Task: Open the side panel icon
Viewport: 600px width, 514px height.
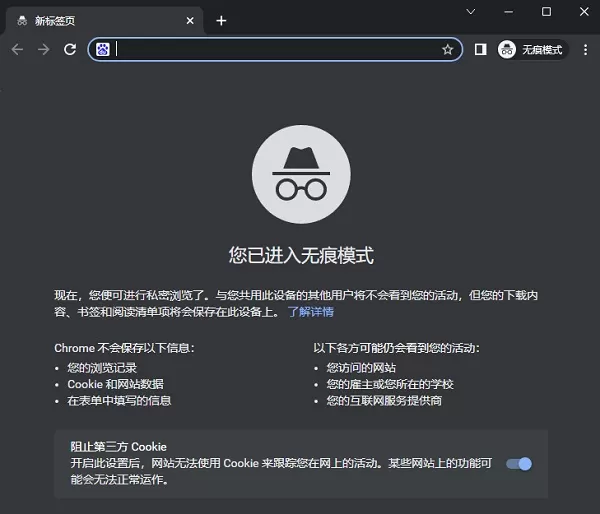Action: 481,49
